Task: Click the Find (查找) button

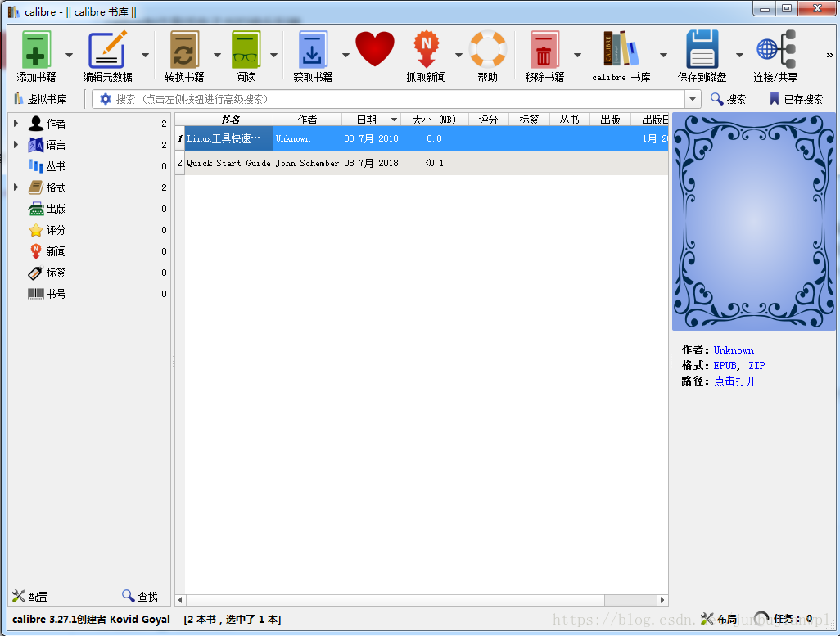Action: click(140, 597)
